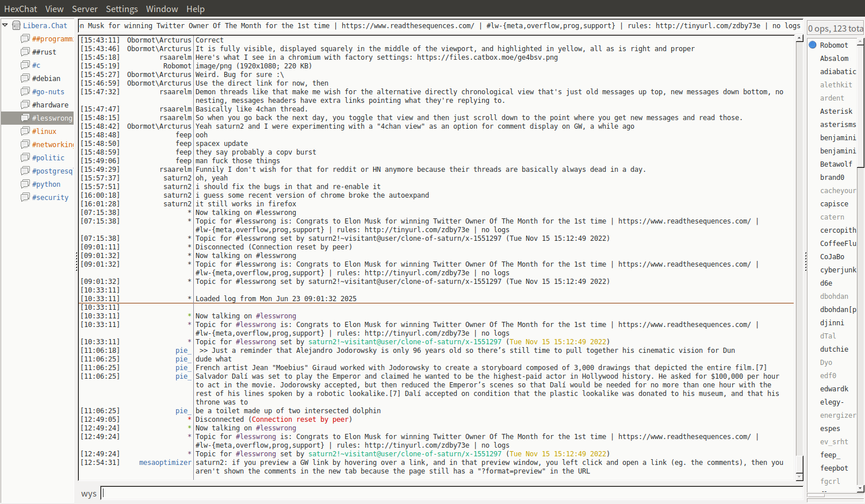The image size is (865, 504).
Task: Collapse the Libera.Chat server tree
Action: point(5,25)
